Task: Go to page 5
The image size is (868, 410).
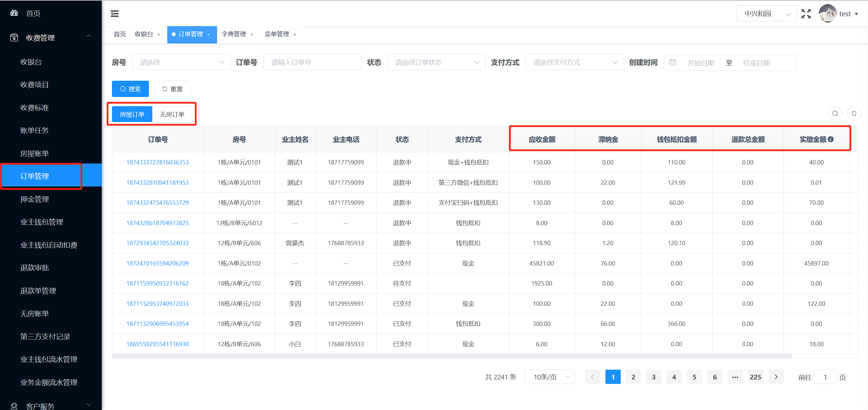Action: tap(694, 377)
